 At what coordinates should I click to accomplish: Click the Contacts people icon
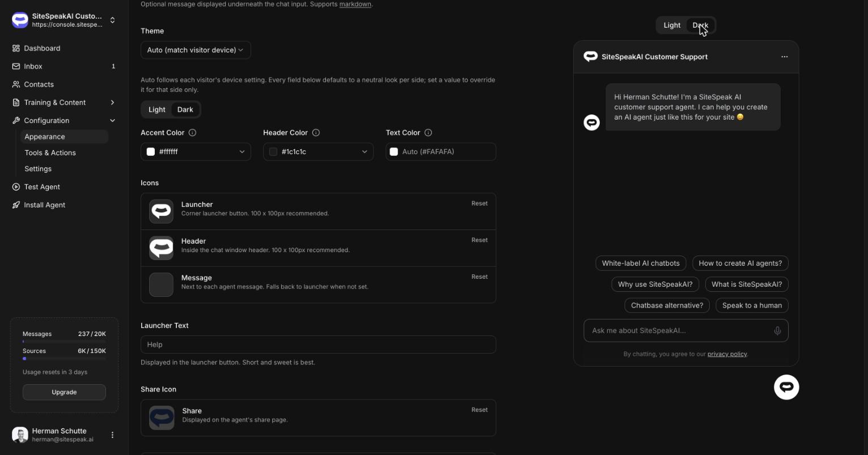16,84
